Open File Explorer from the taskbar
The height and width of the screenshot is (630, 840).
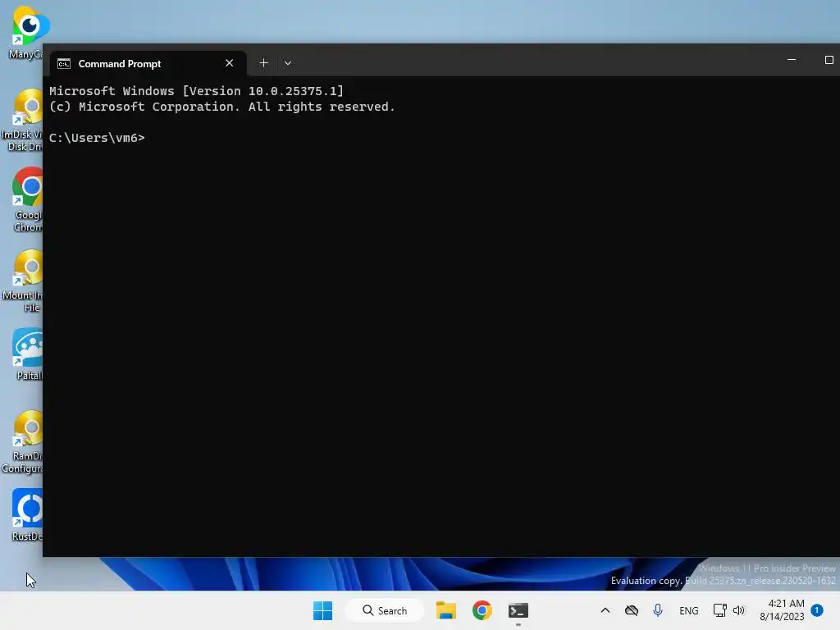point(445,610)
